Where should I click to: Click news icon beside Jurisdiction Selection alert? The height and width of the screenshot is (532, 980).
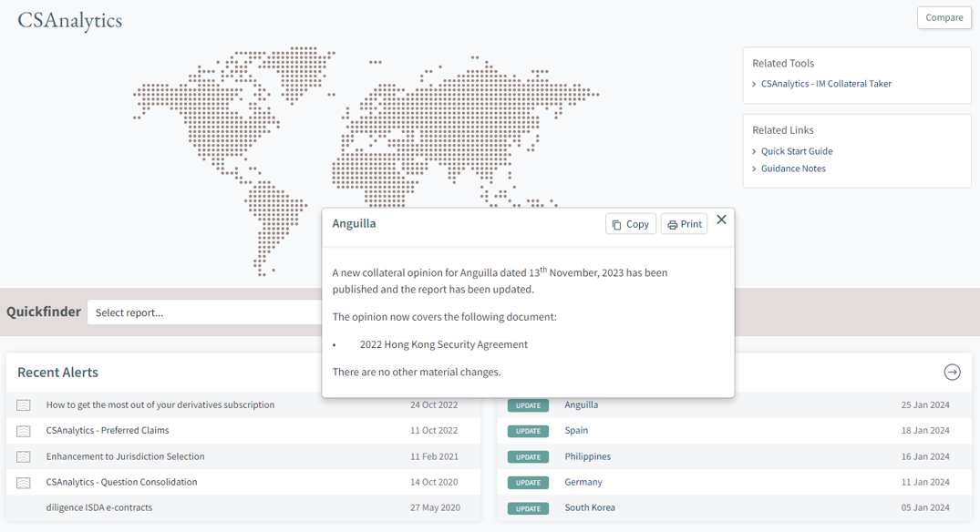tap(24, 456)
